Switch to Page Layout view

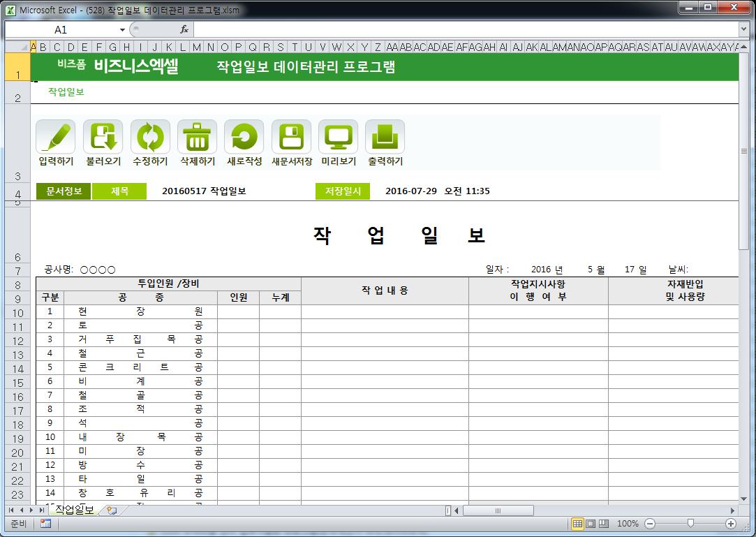pos(590,524)
